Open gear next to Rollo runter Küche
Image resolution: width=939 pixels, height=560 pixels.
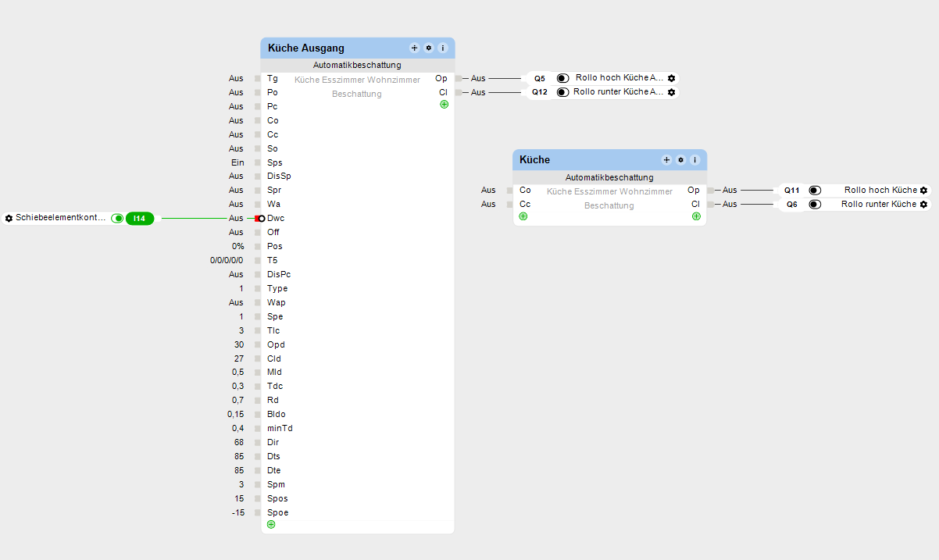click(x=924, y=205)
